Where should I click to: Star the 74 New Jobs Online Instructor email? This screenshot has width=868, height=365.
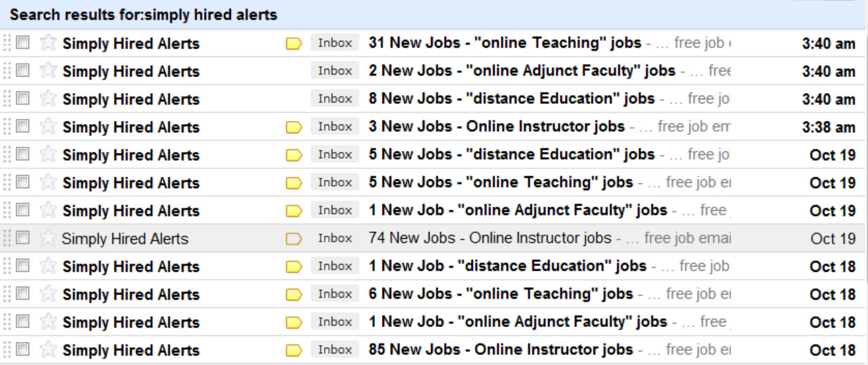pos(48,238)
